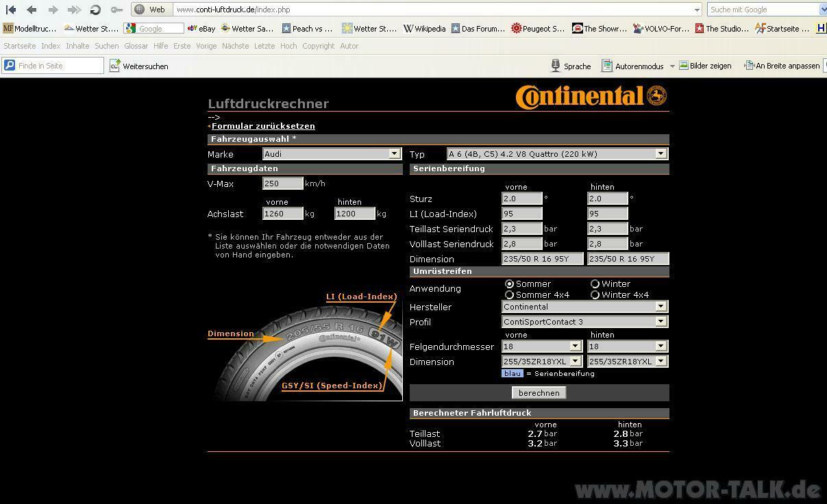Click Bilder zeigen image toggle
The height and width of the screenshot is (504, 827).
pos(704,66)
